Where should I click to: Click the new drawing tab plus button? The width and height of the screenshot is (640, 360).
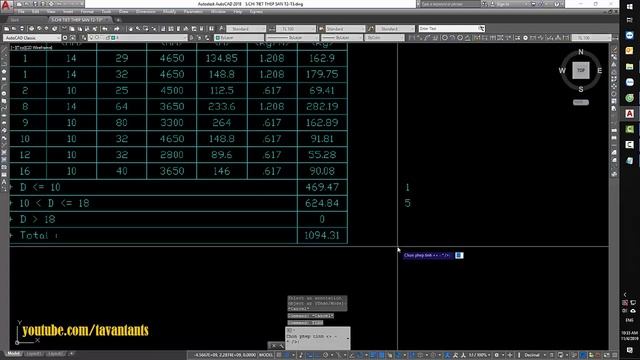118,20
